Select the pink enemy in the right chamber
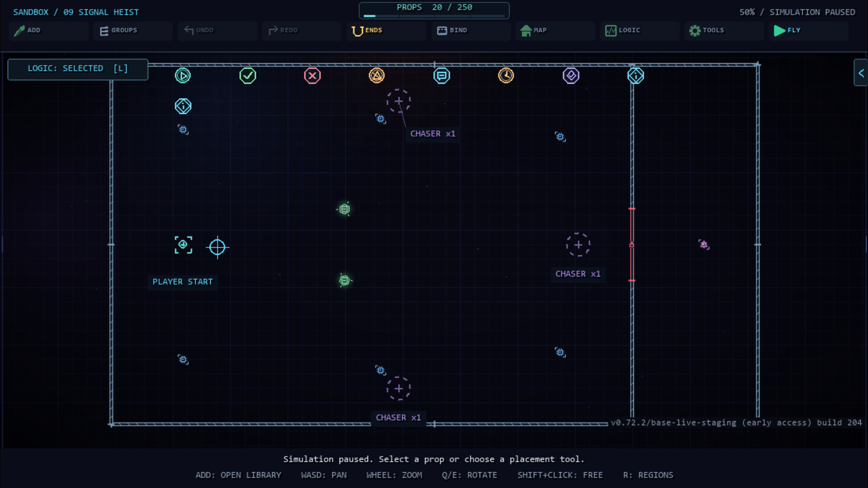This screenshot has width=868, height=488. [x=704, y=244]
